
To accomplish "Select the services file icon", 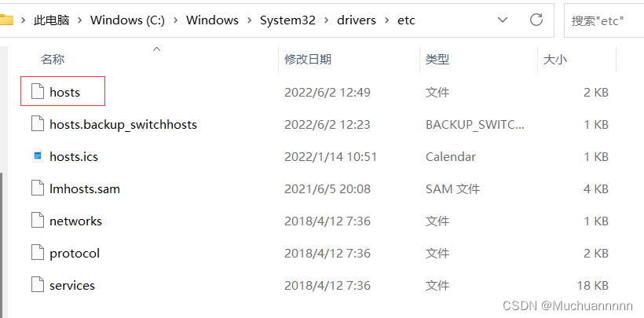I will (38, 285).
